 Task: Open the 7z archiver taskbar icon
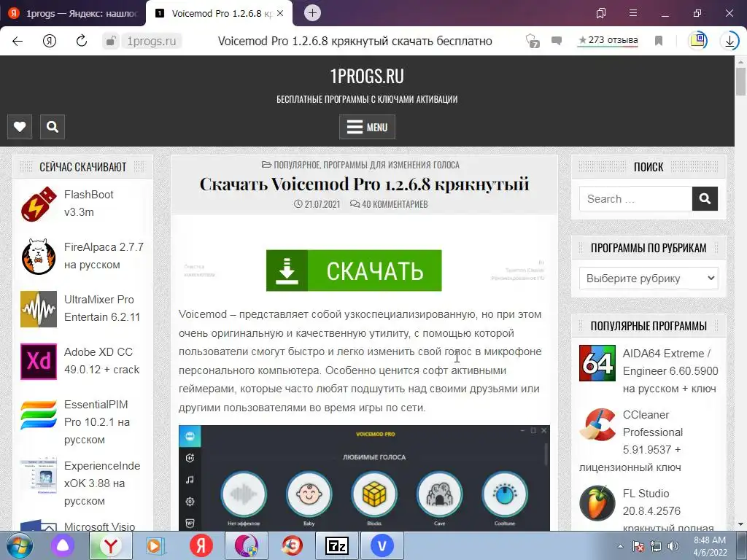click(x=336, y=545)
